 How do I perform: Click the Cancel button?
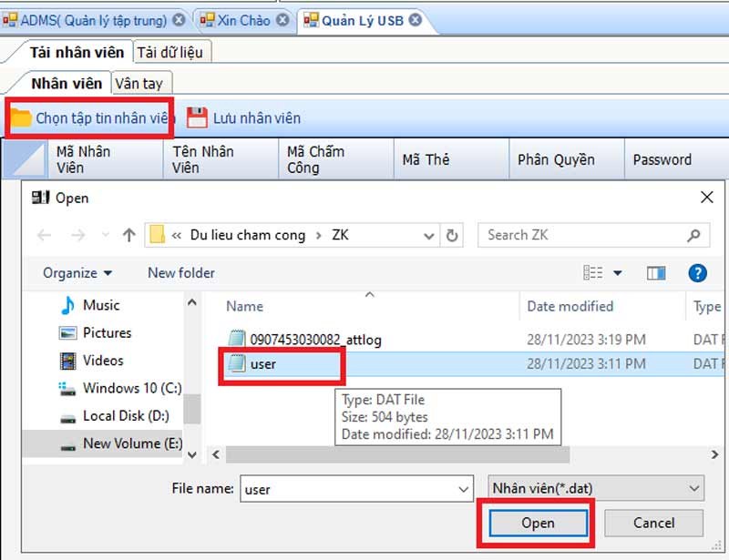[653, 523]
